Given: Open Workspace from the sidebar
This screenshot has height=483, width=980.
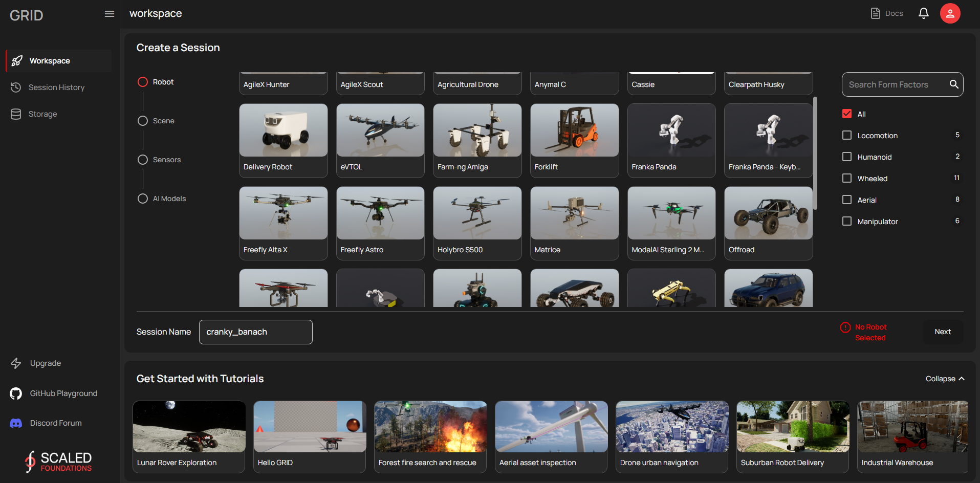Looking at the screenshot, I should coord(58,61).
